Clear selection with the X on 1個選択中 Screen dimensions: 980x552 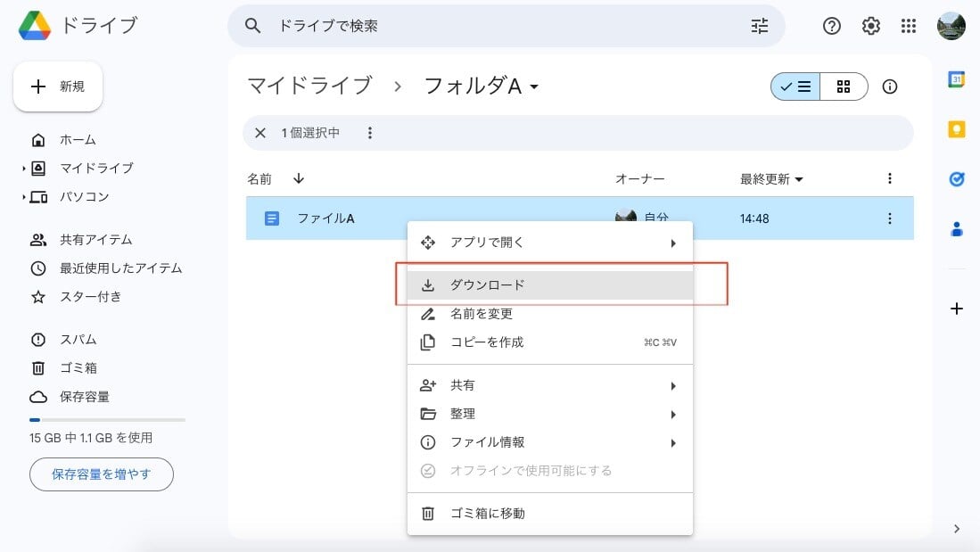(x=259, y=132)
